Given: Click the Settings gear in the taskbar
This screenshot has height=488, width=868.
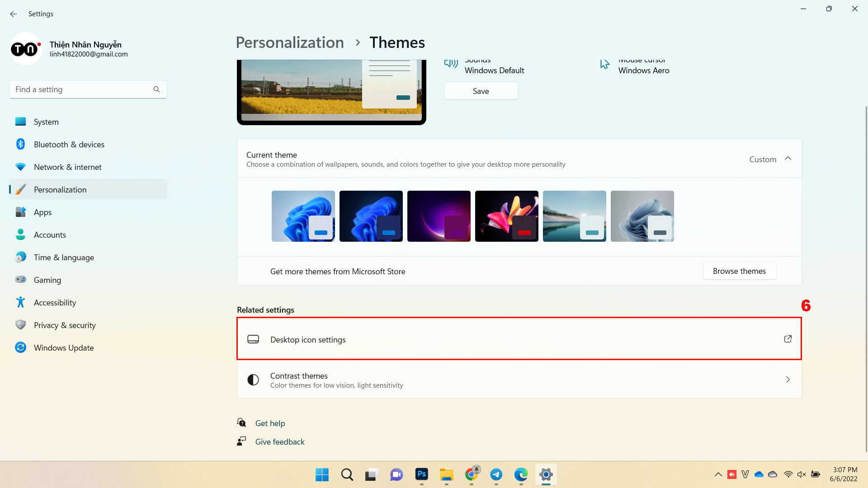Looking at the screenshot, I should [546, 474].
